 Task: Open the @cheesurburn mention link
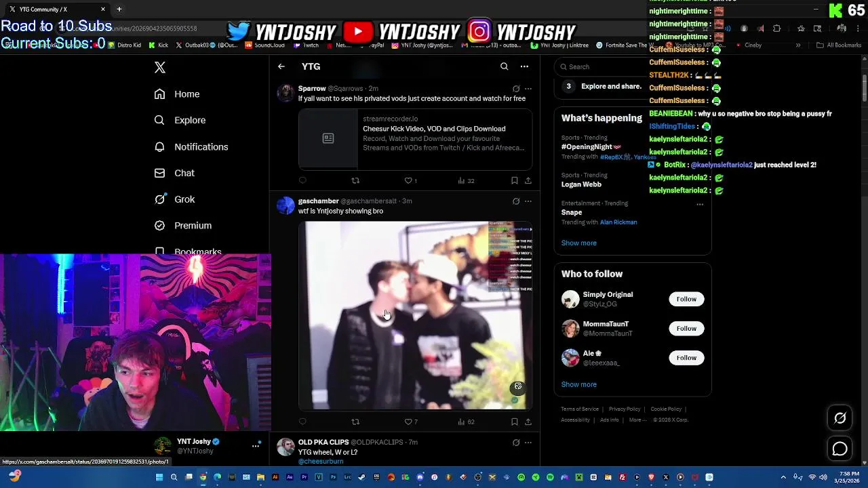(x=321, y=462)
